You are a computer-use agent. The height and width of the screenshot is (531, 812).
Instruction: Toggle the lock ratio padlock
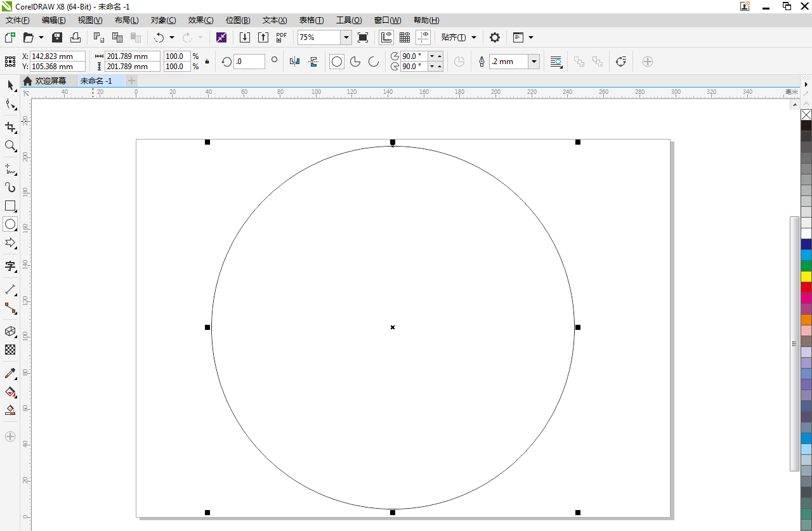[x=207, y=62]
